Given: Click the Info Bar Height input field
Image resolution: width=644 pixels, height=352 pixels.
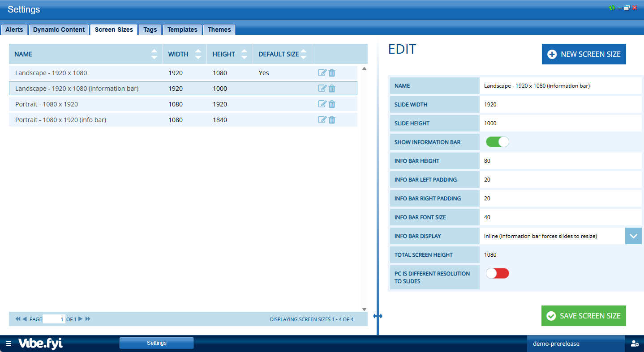Looking at the screenshot, I should [560, 161].
